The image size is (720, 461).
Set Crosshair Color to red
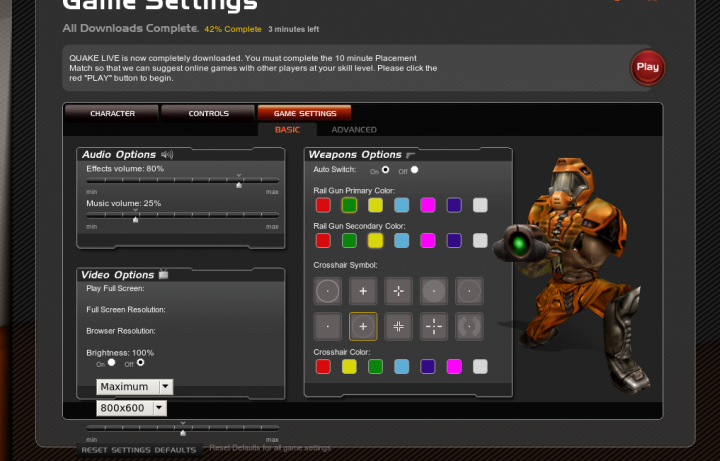[323, 366]
